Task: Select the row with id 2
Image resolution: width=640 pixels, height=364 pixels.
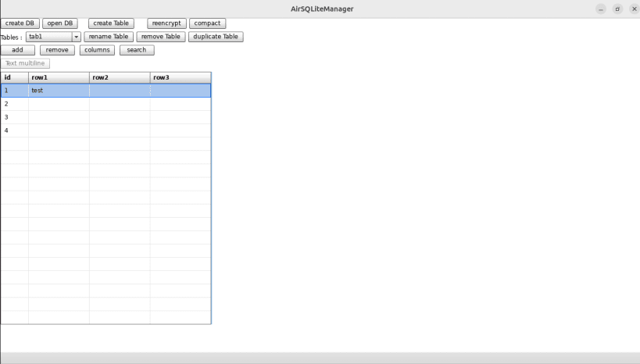Action: [105, 104]
